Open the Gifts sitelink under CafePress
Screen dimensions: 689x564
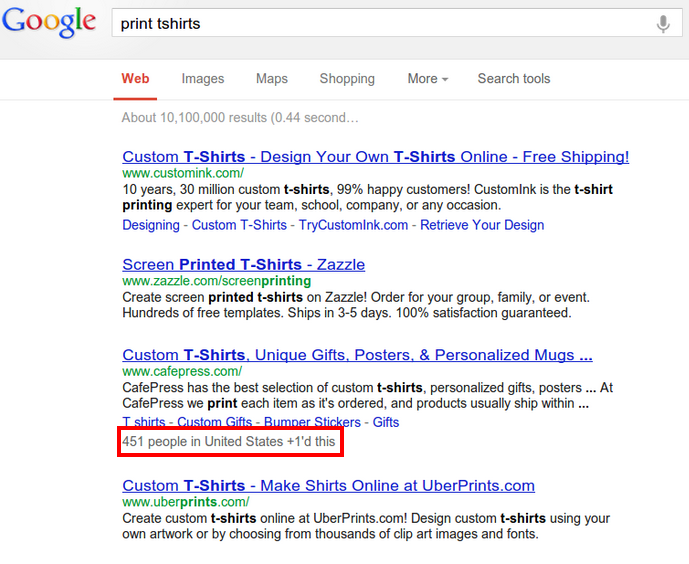pyautogui.click(x=386, y=422)
